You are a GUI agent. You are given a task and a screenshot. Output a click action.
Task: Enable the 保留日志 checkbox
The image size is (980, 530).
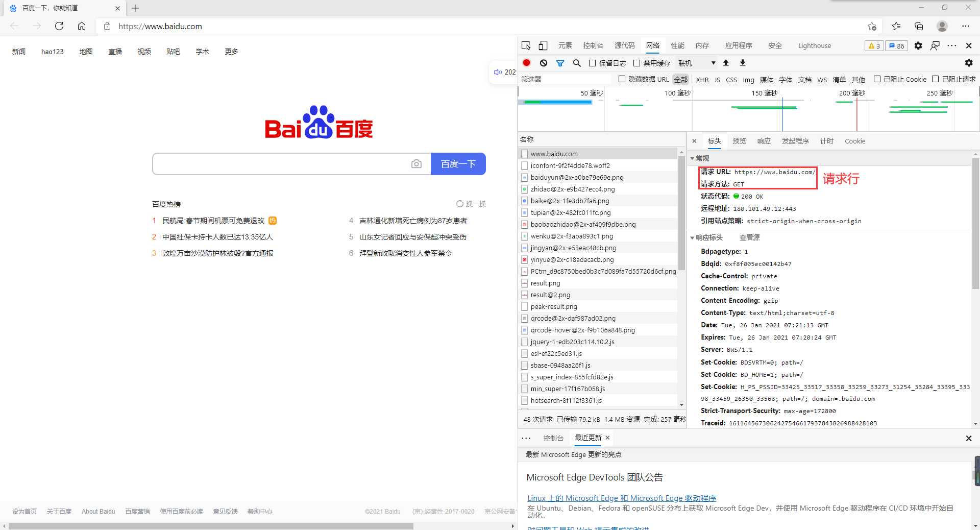[592, 63]
